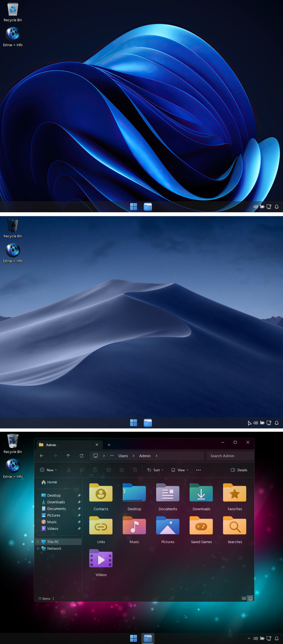Click Users in the address breadcrumb
The image size is (283, 644).
123,456
